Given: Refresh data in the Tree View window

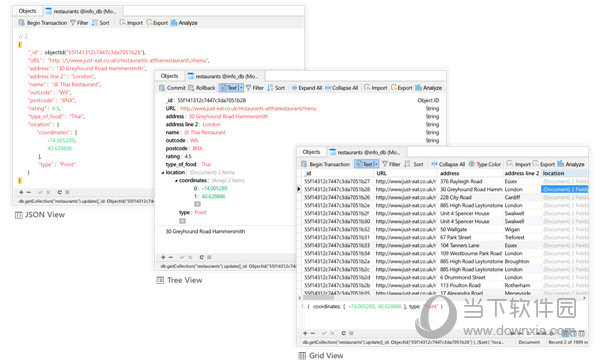Looking at the screenshot, I should pos(201,257).
